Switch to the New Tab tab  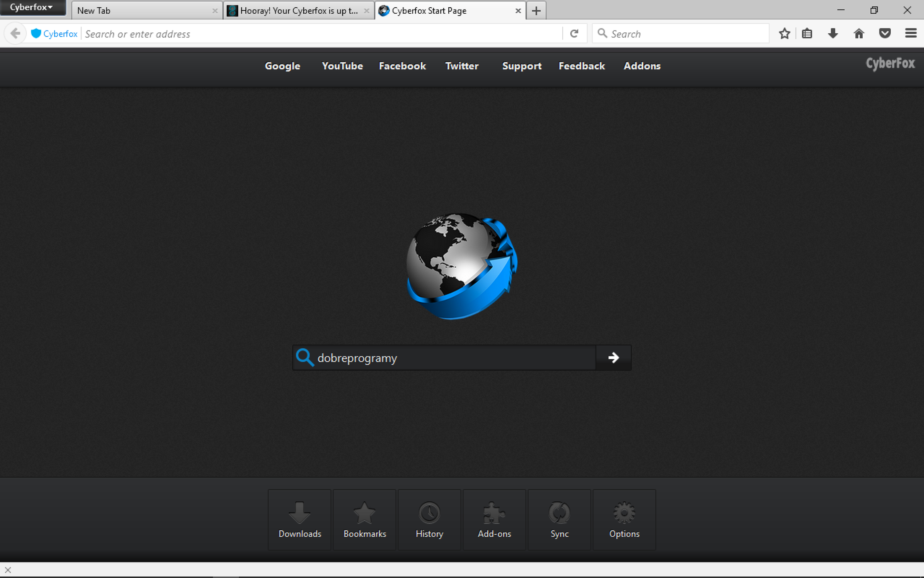click(147, 10)
